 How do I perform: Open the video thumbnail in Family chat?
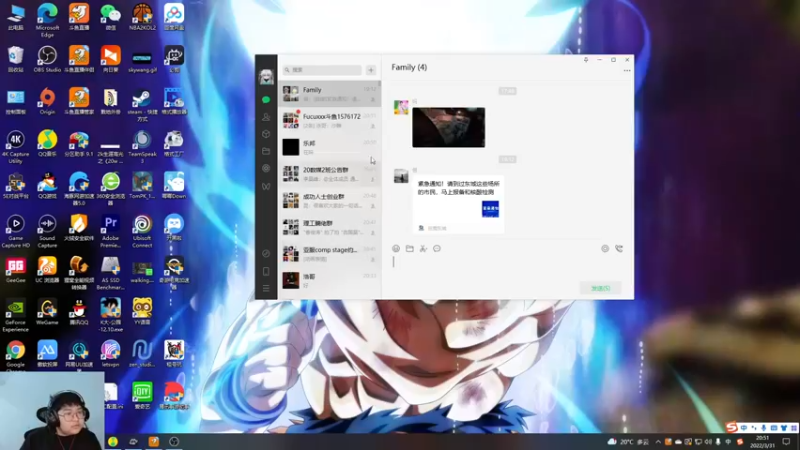pyautogui.click(x=448, y=128)
